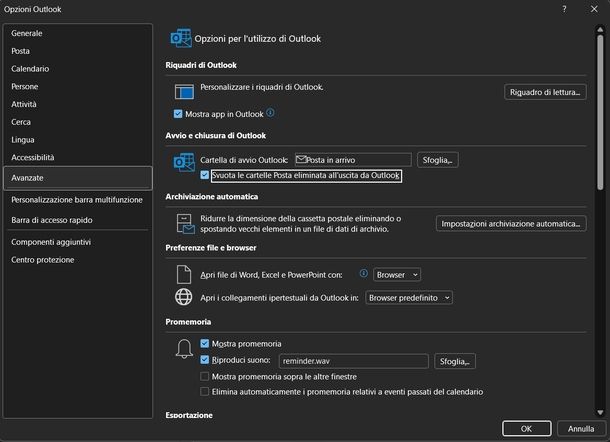Click the Riquadro di lettura button

[545, 92]
